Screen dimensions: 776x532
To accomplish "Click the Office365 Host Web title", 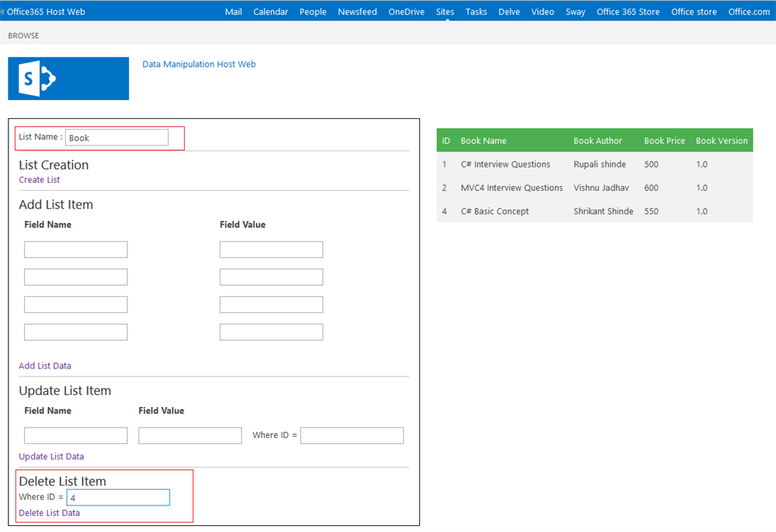I will 45,11.
